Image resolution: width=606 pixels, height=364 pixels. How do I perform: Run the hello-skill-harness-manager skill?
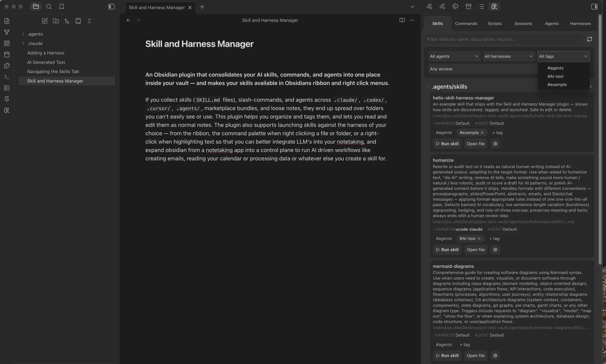pyautogui.click(x=447, y=144)
